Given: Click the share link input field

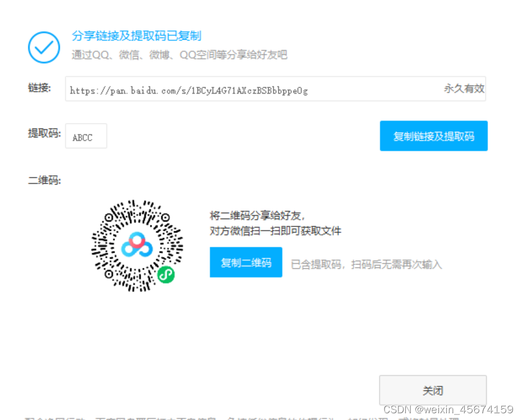Looking at the screenshot, I should tap(276, 89).
